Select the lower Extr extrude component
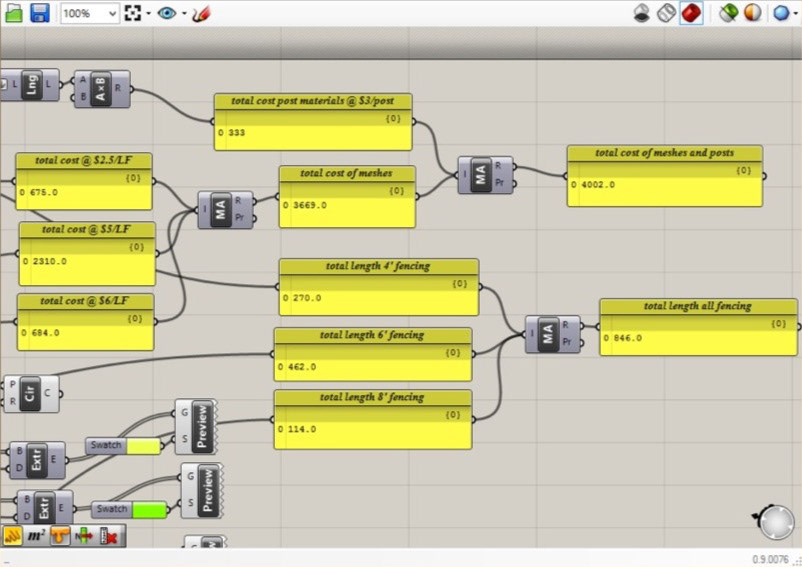 [44, 508]
